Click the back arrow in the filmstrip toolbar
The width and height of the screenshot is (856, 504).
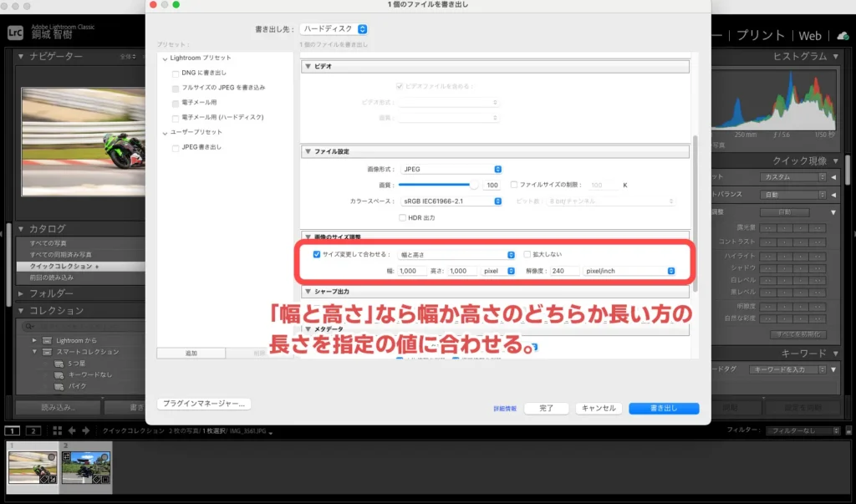click(x=73, y=430)
